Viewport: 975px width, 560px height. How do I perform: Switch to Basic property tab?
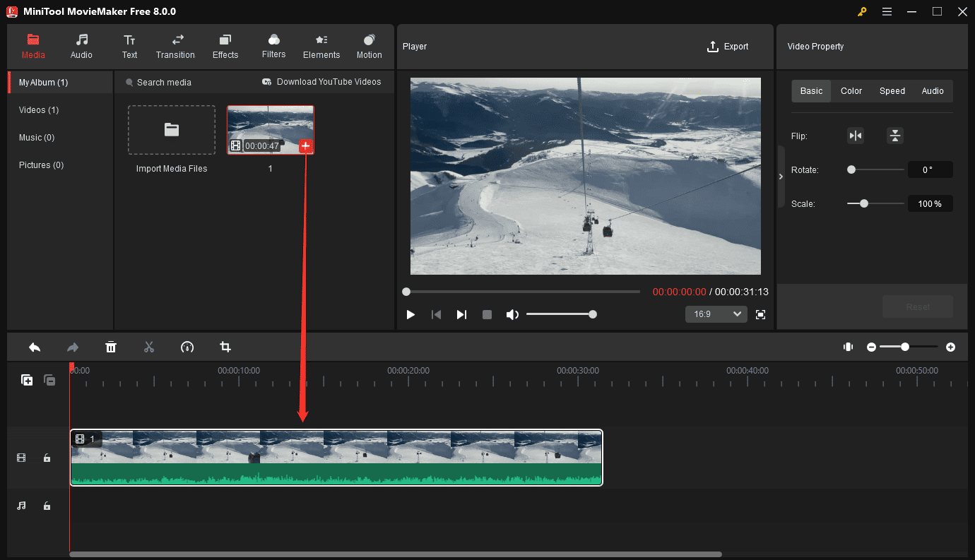tap(811, 91)
